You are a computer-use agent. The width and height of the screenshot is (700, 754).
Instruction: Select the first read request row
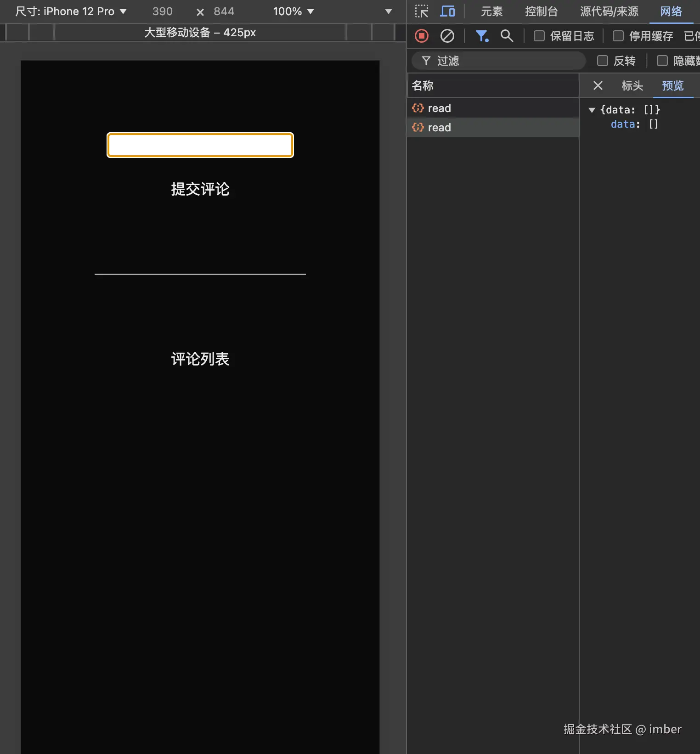coord(493,108)
